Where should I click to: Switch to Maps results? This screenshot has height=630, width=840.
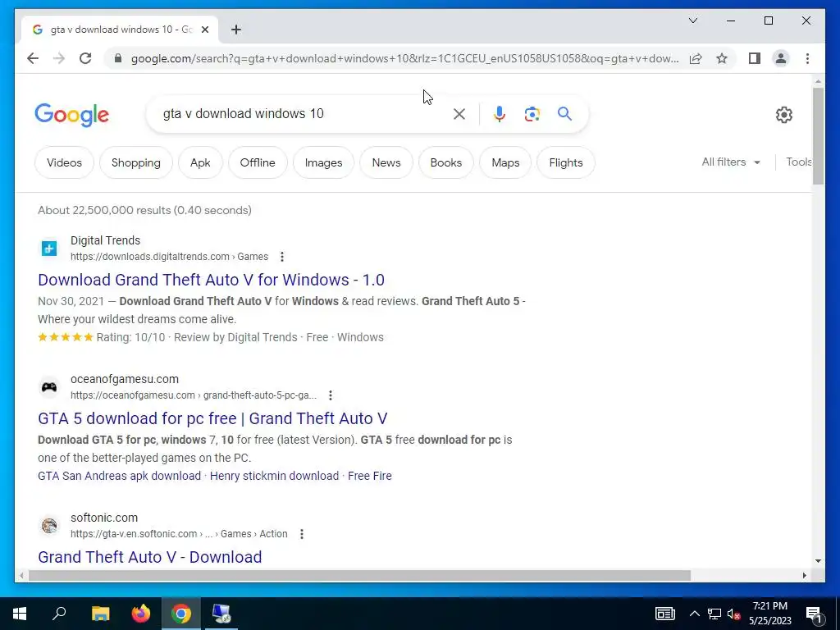pyautogui.click(x=505, y=162)
